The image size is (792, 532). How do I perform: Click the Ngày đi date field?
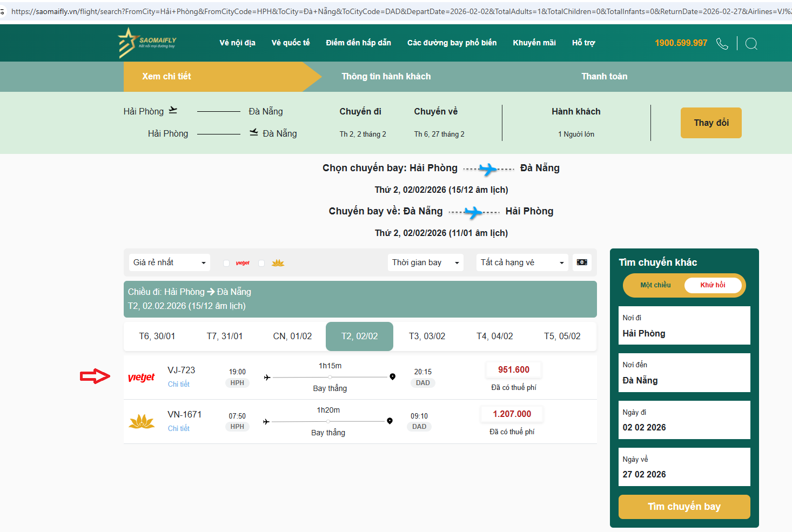(684, 420)
